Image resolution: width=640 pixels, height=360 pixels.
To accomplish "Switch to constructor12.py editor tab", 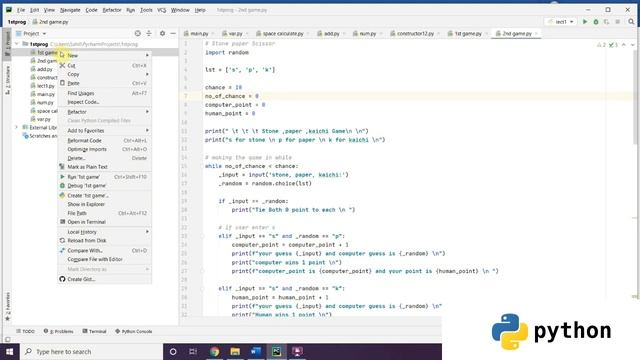I will [x=415, y=33].
